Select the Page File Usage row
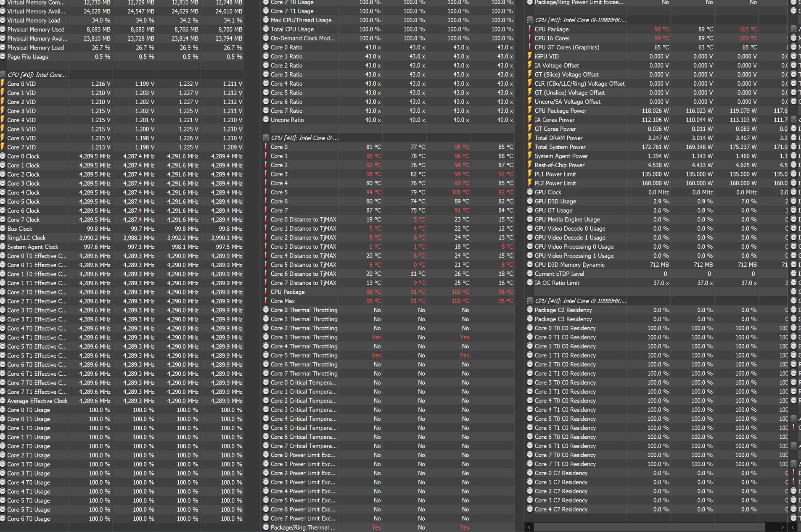 (122, 57)
